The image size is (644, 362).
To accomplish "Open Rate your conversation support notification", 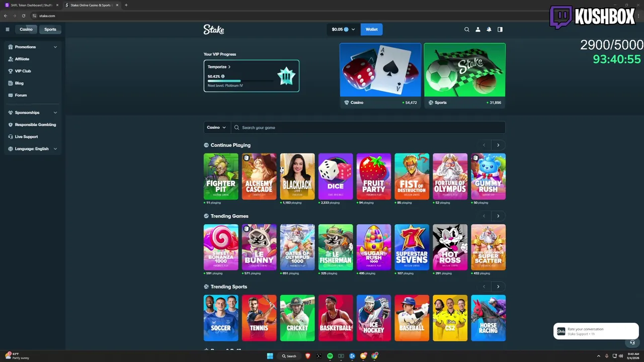I will [596, 331].
